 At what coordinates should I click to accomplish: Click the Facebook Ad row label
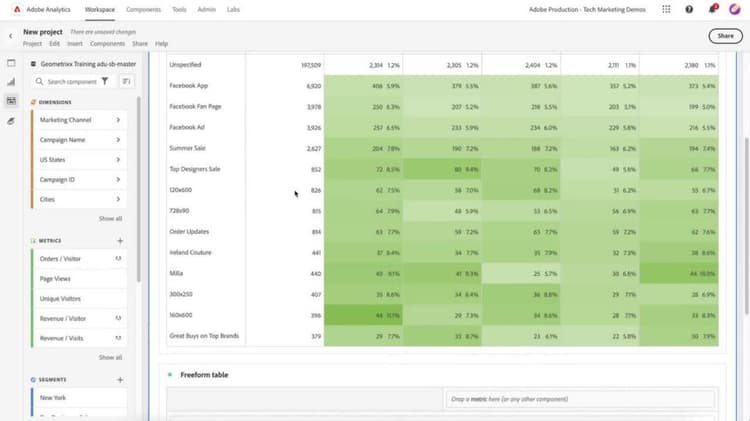click(x=187, y=127)
